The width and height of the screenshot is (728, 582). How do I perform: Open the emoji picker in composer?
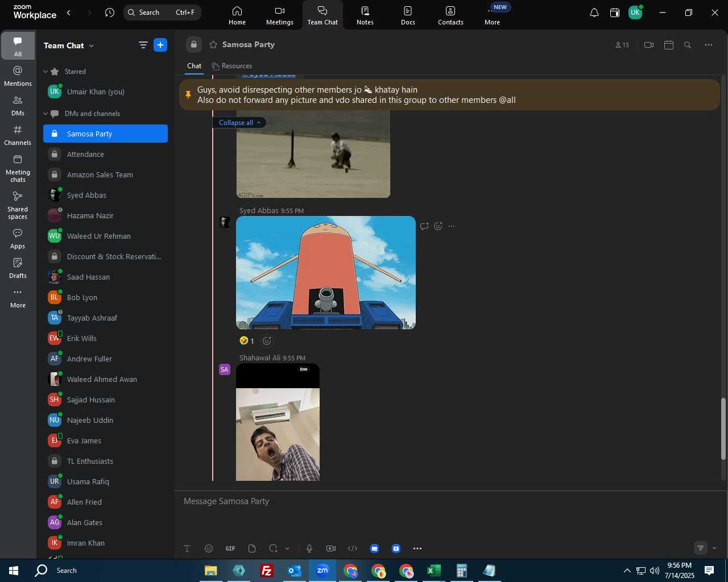[x=209, y=548]
